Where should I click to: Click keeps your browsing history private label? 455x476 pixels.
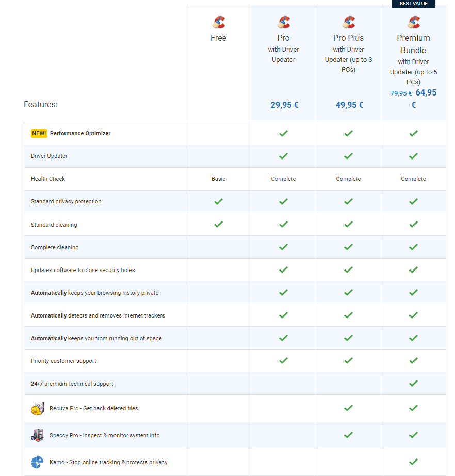click(94, 293)
